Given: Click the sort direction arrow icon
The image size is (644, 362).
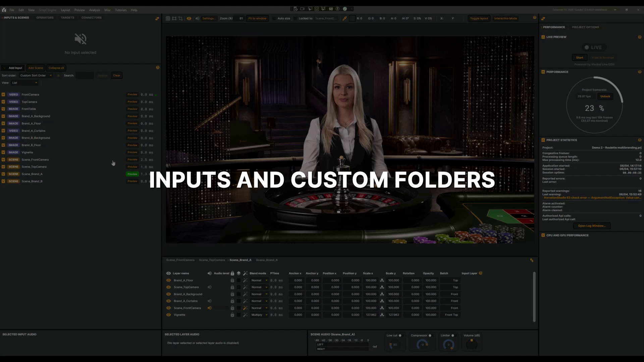Looking at the screenshot, I should (58, 75).
